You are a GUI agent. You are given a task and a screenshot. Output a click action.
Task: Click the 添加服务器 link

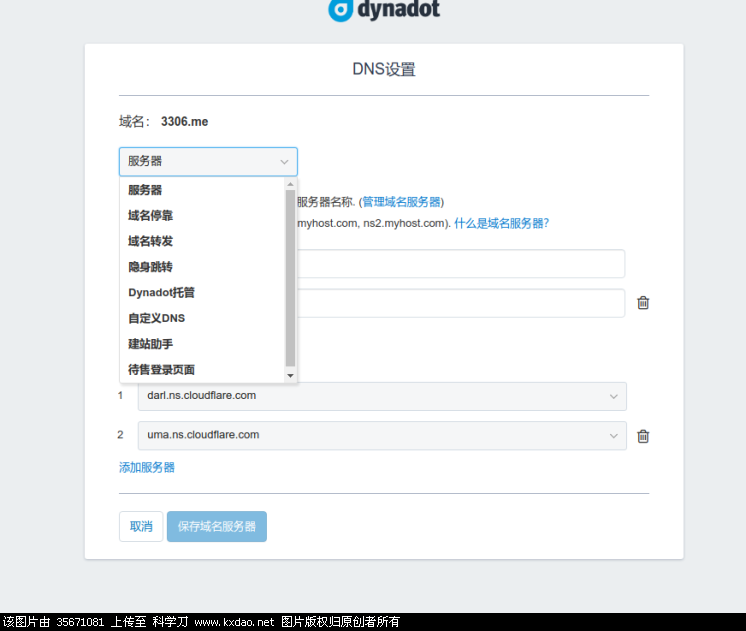(x=147, y=467)
